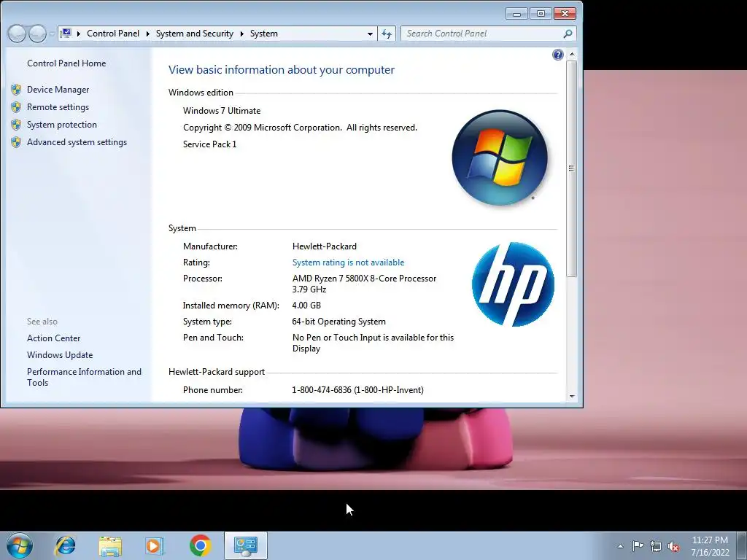The width and height of the screenshot is (747, 560).
Task: Launch Windows Media Player from taskbar
Action: pyautogui.click(x=155, y=545)
